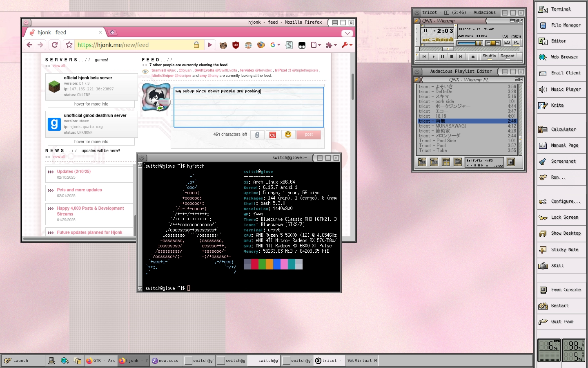Click XKill in the side panel
Viewport: 588px width, 368px height.
coord(562,265)
